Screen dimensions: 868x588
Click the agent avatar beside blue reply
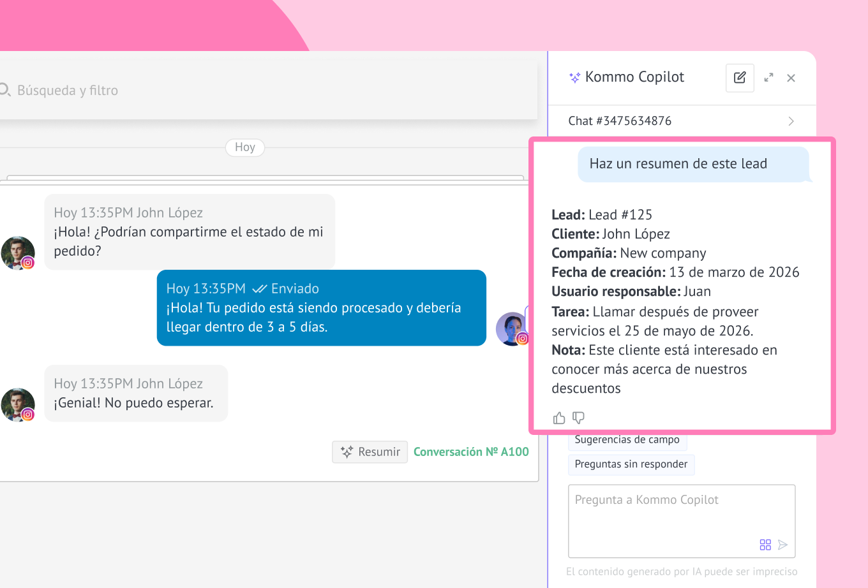tap(512, 328)
